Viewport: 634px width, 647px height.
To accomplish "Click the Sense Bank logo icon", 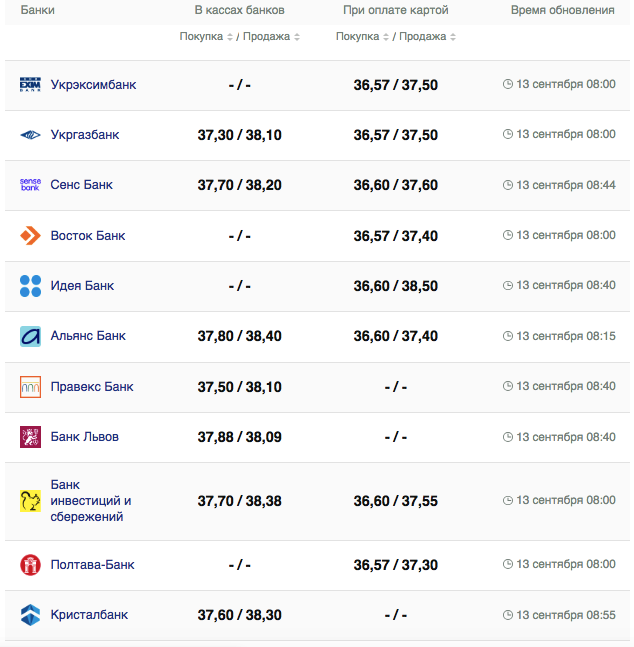I will pos(30,185).
